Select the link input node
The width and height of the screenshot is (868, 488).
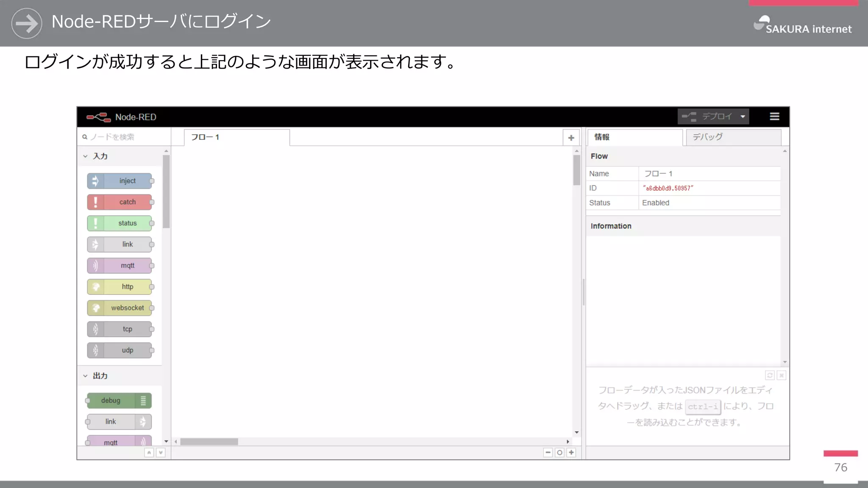(120, 244)
